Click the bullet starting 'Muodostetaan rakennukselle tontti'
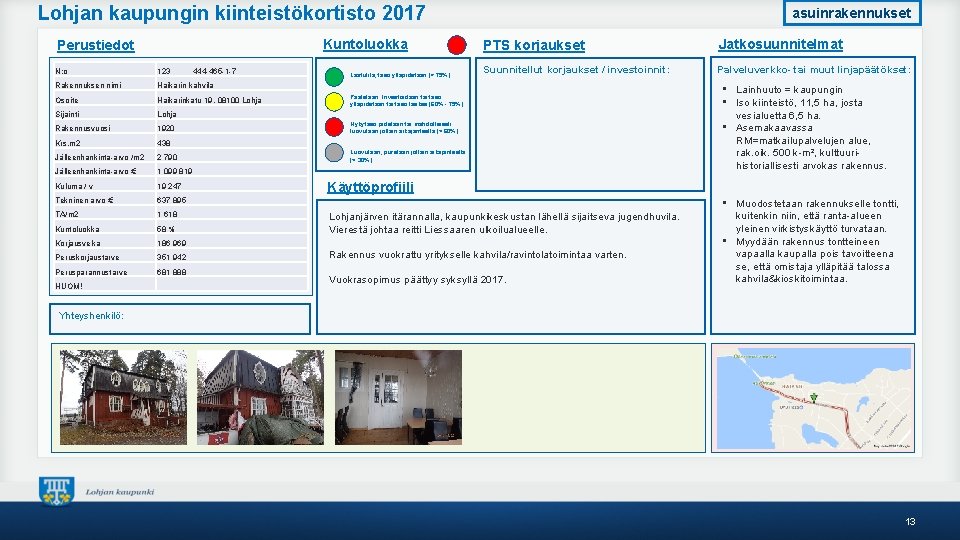 pos(817,216)
